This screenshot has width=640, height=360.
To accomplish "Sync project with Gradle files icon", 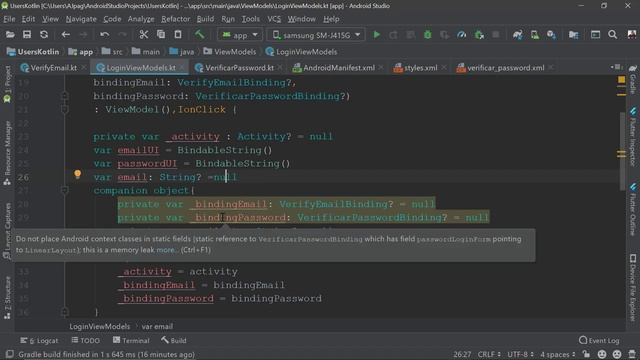I will [518, 35].
